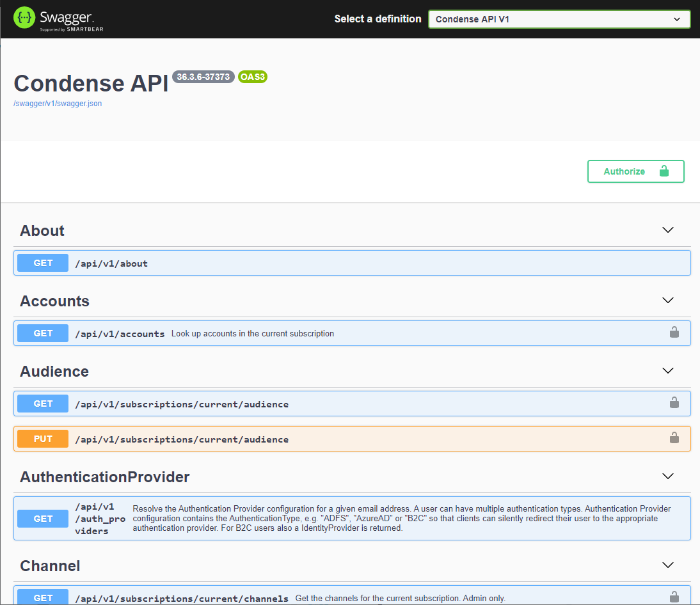Click the 'Select a definition' label
This screenshot has width=700, height=605.
tap(378, 19)
